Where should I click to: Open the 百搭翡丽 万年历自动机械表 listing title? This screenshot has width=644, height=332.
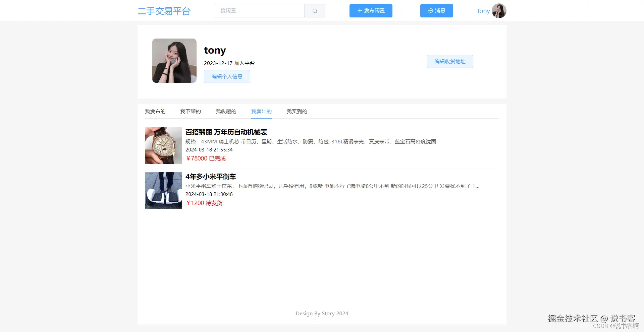(x=226, y=132)
